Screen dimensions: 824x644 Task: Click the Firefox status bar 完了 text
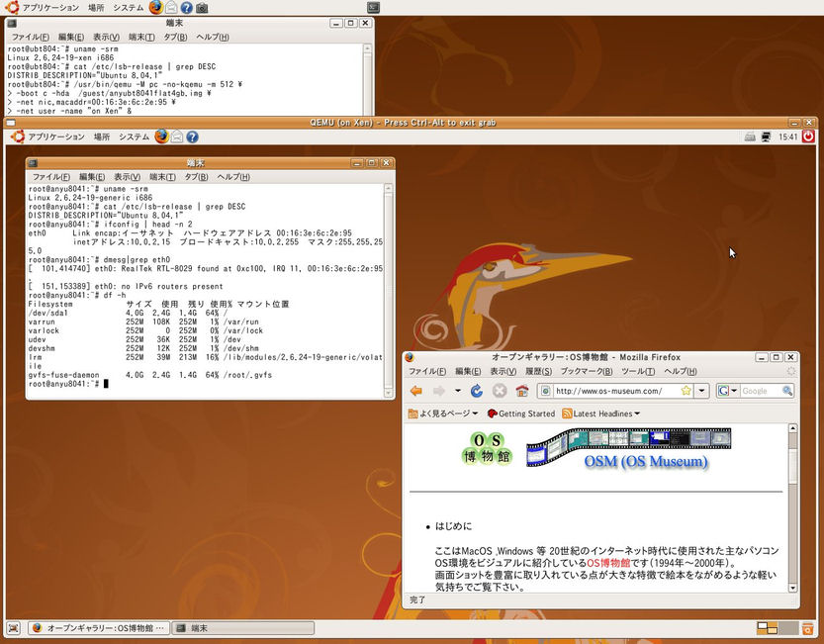coord(417,599)
